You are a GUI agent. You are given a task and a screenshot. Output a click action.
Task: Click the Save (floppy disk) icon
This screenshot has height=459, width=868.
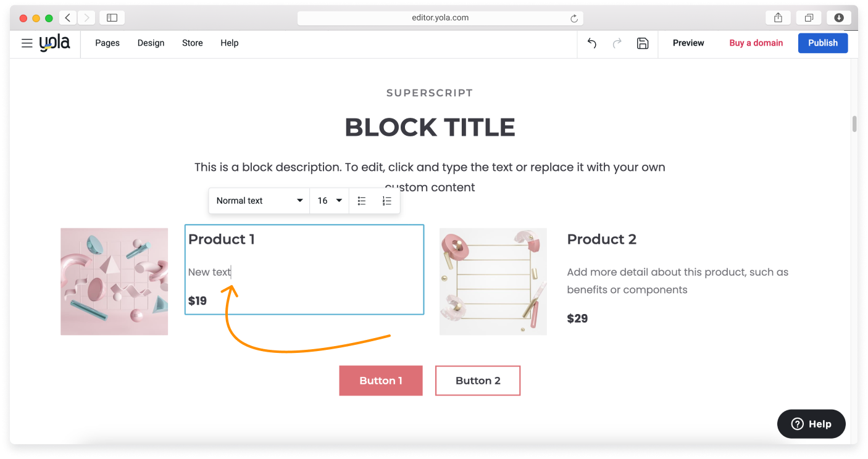(643, 43)
